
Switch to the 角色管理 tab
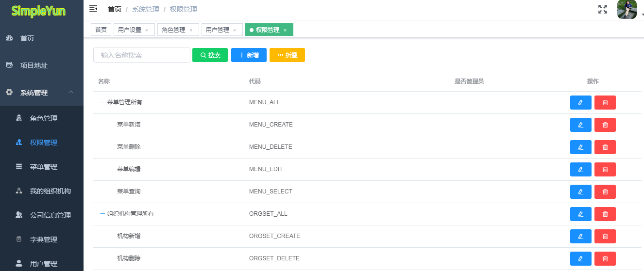tap(178, 30)
